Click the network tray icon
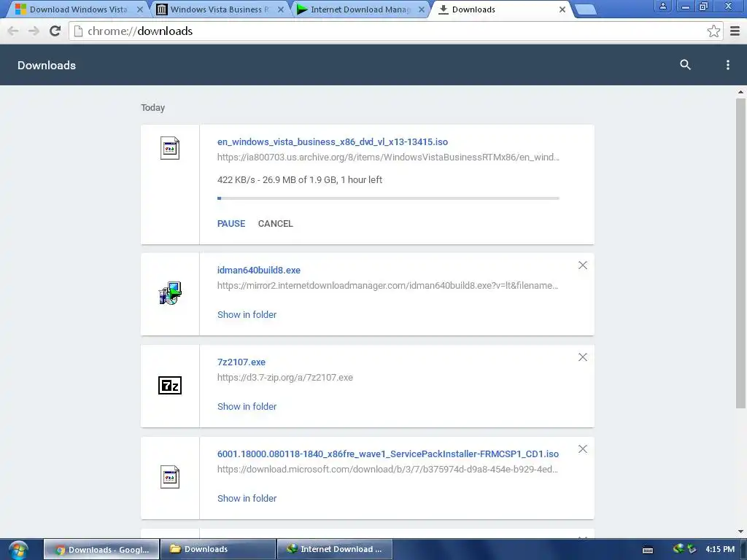Image resolution: width=747 pixels, height=560 pixels. tap(692, 550)
